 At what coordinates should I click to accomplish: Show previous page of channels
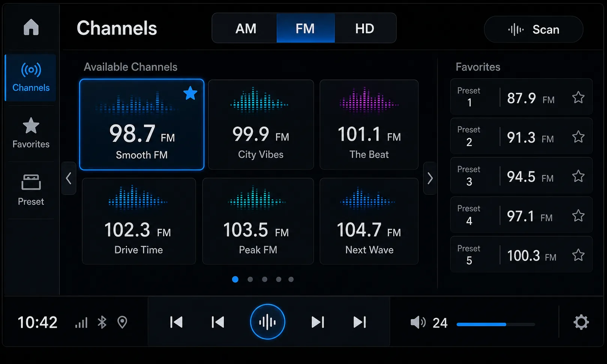[69, 178]
